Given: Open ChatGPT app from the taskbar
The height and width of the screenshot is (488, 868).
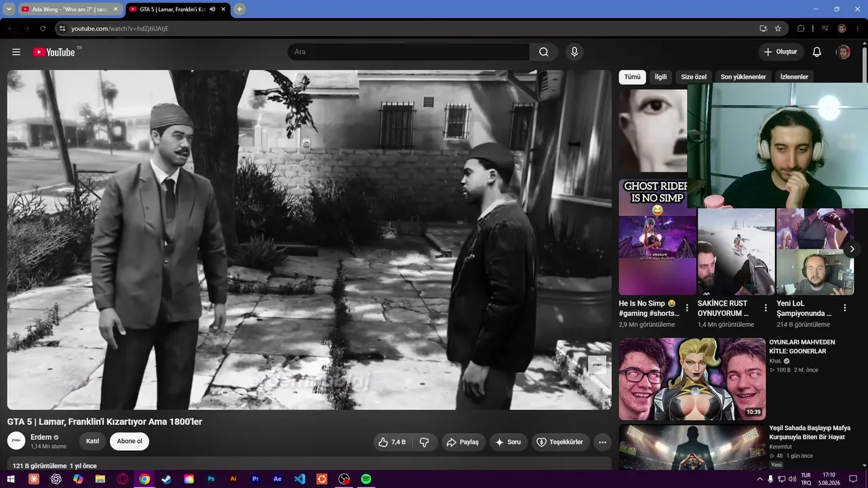Looking at the screenshot, I should [56, 479].
